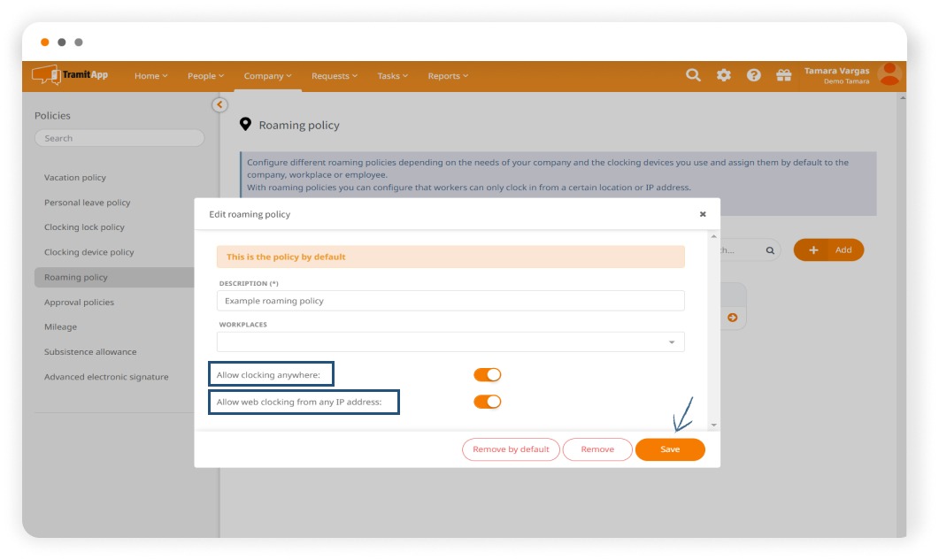Click Remove by default button
The image size is (939, 560).
[x=511, y=449]
